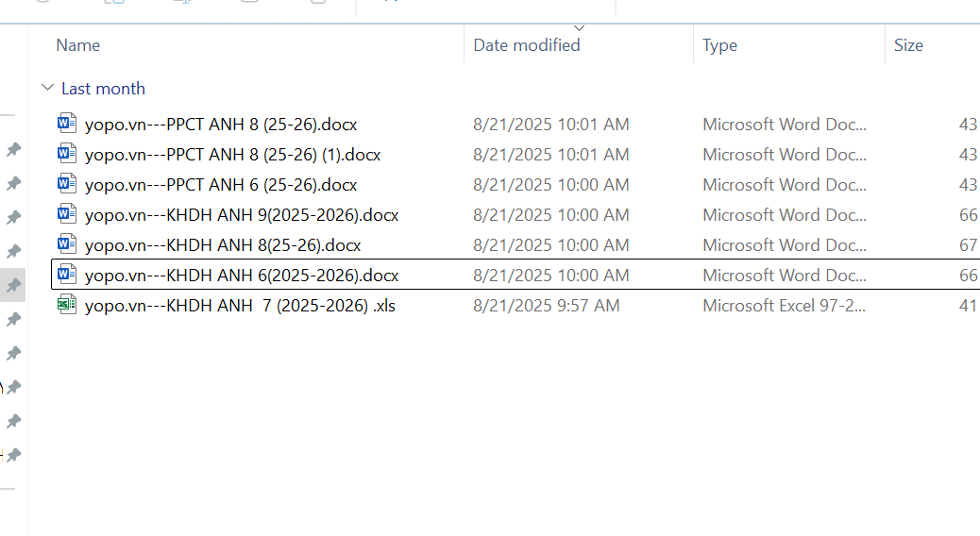Viewport: 980px width, 536px height.
Task: Select the Last month group label
Action: 103,88
